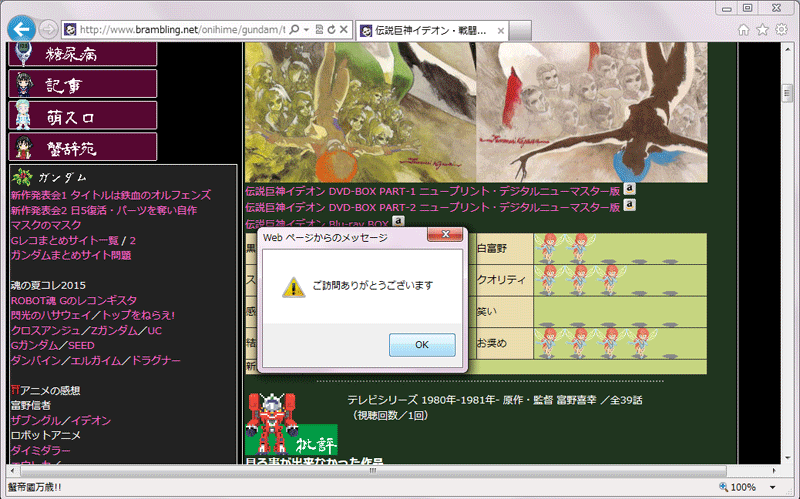Open DVD-BOX PART-1 product link
The height and width of the screenshot is (499, 800).
(433, 191)
